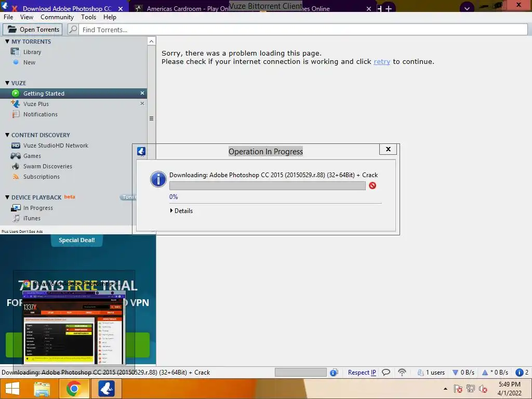Click the Vuze frog icon in dialog title
This screenshot has width=532, height=399.
(141, 151)
